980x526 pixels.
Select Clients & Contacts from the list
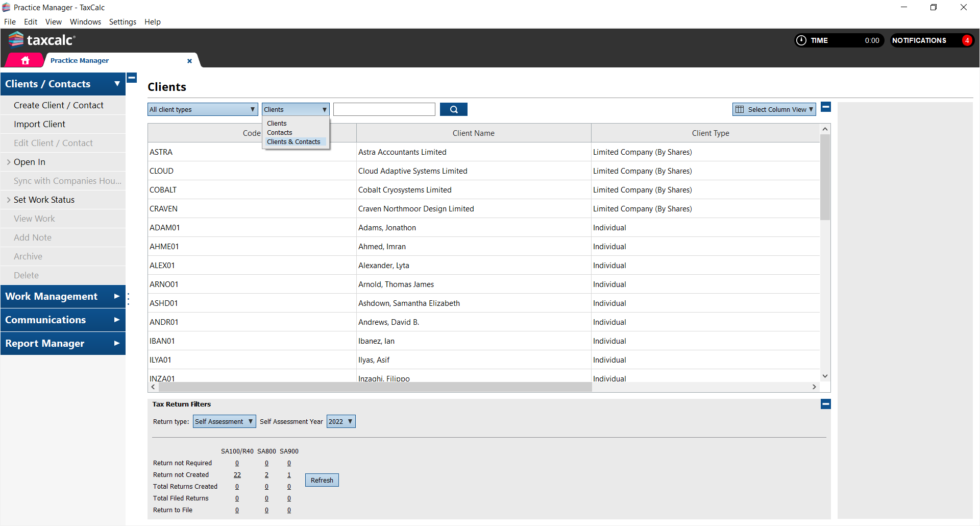point(293,142)
